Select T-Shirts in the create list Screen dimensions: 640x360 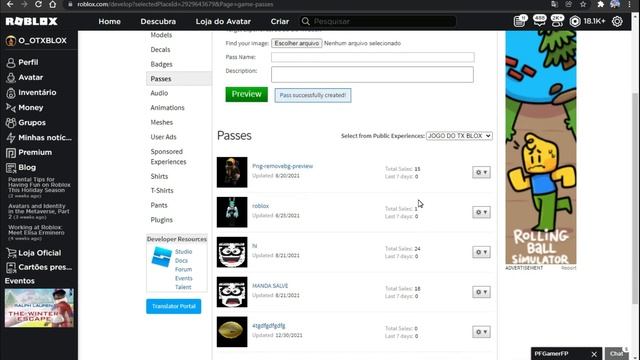162,191
